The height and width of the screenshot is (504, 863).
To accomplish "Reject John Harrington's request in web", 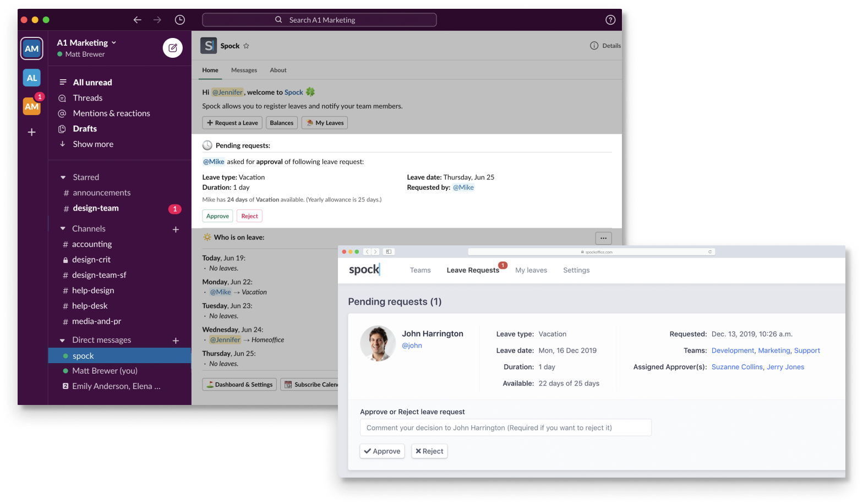I will 429,451.
